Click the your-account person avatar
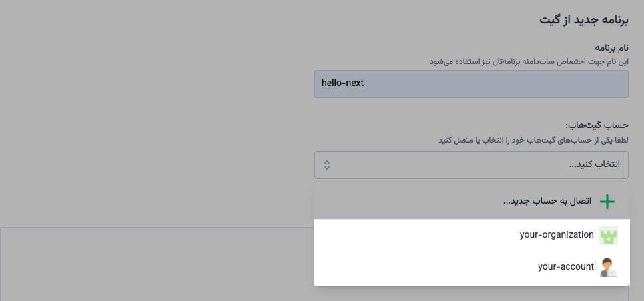 (608, 267)
